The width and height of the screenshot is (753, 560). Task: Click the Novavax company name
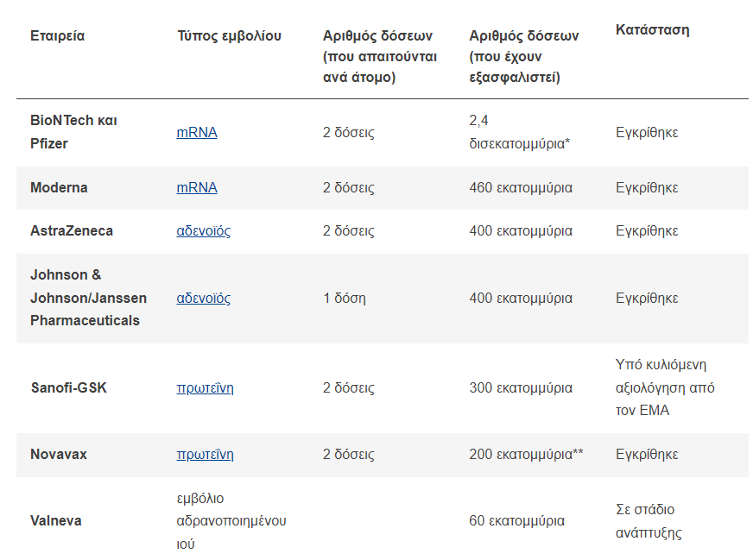pos(59,455)
